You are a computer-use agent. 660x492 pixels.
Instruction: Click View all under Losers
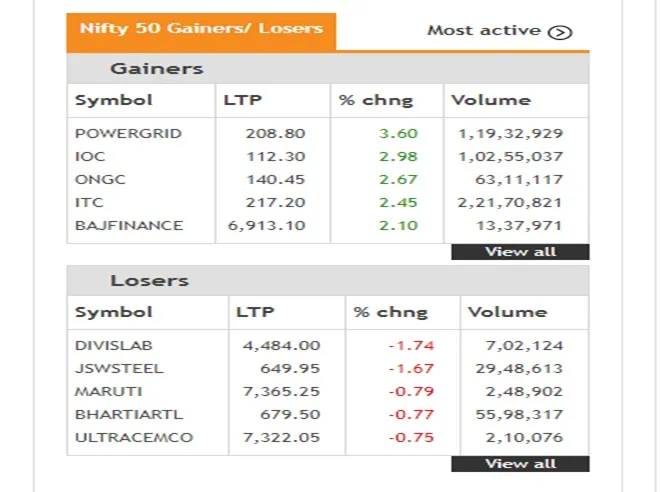tap(520, 464)
